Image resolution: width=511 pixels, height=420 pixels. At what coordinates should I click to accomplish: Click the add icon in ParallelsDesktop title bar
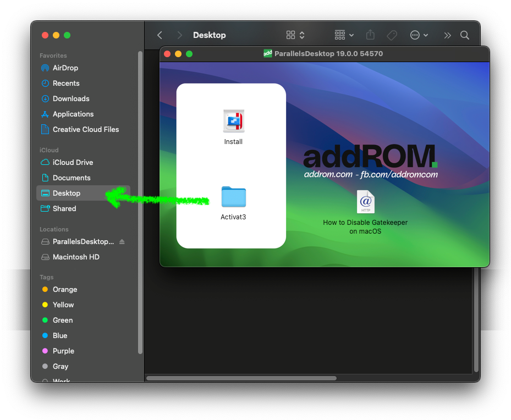tap(267, 53)
